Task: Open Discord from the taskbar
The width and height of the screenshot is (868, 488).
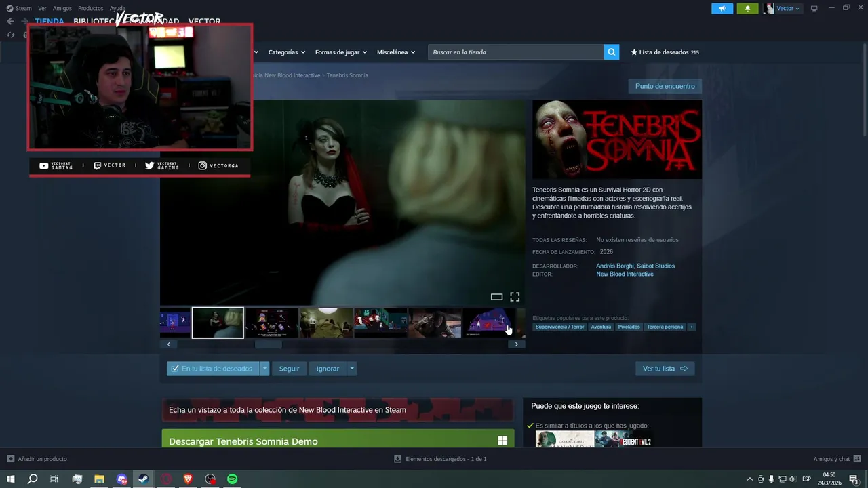Action: pos(121,479)
